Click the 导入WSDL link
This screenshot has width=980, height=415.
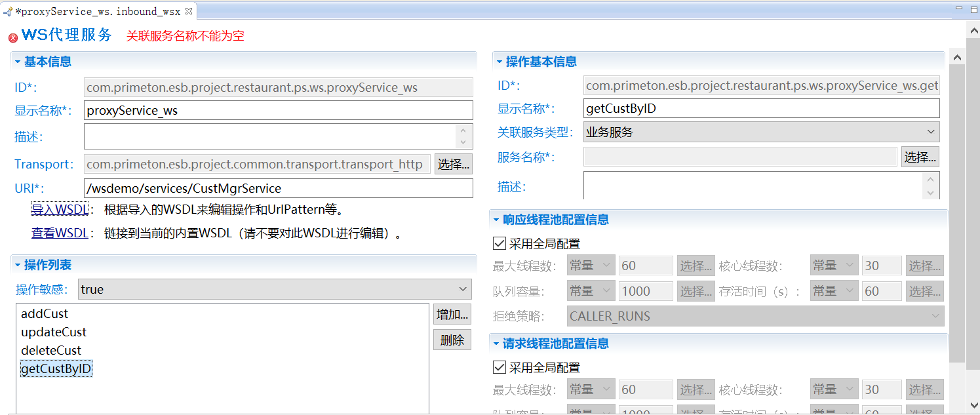pyautogui.click(x=60, y=210)
